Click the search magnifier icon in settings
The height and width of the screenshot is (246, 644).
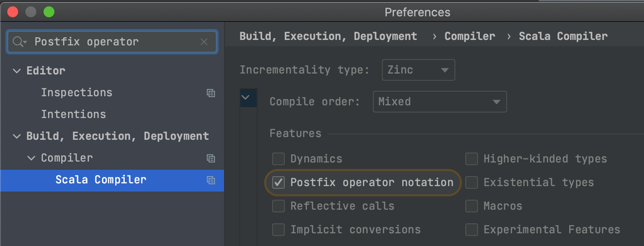pos(20,42)
